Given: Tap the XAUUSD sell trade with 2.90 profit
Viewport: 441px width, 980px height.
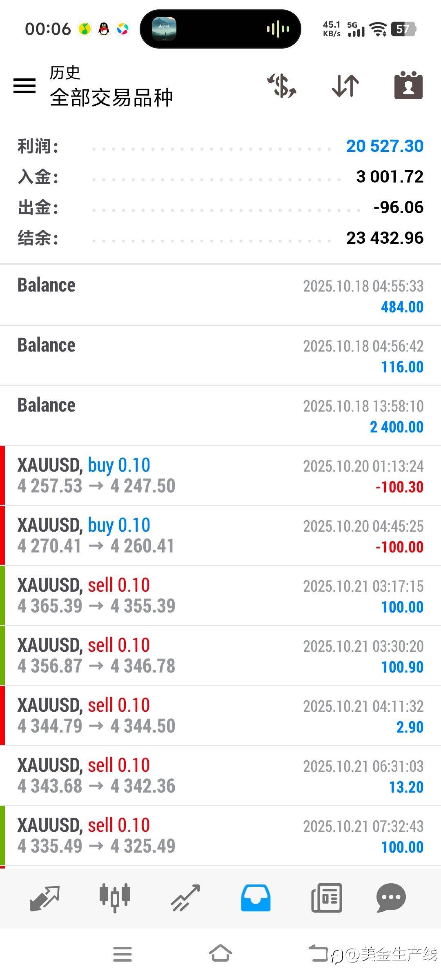Looking at the screenshot, I should pyautogui.click(x=220, y=716).
